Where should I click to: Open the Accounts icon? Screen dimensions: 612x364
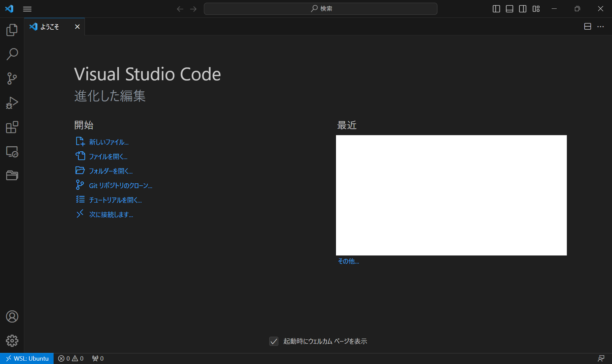pos(12,316)
